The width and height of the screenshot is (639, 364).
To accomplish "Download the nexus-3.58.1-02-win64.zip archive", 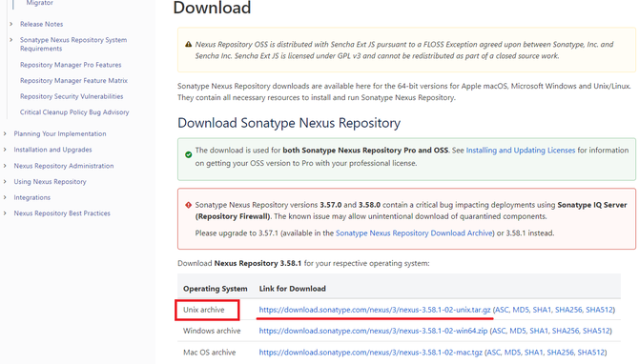I will click(373, 331).
